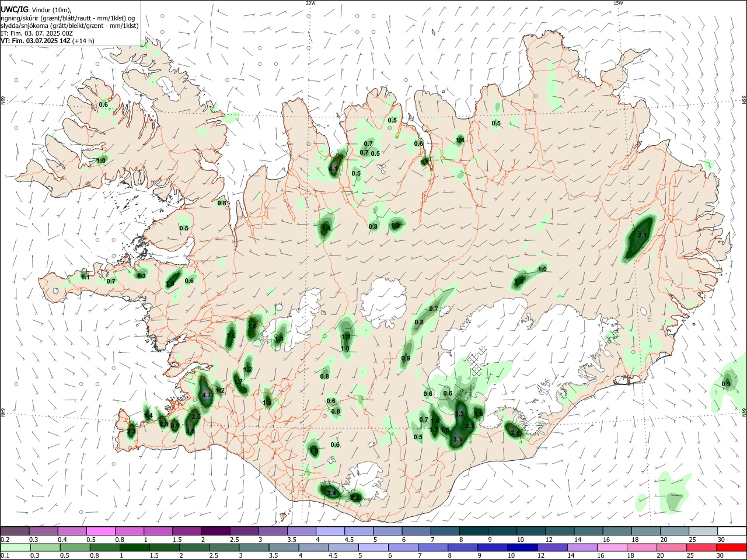This screenshot has height=560, width=747.
Task: Select the darkest purple 2–2.5 swatch in the snow scale
Action: [x=215, y=531]
